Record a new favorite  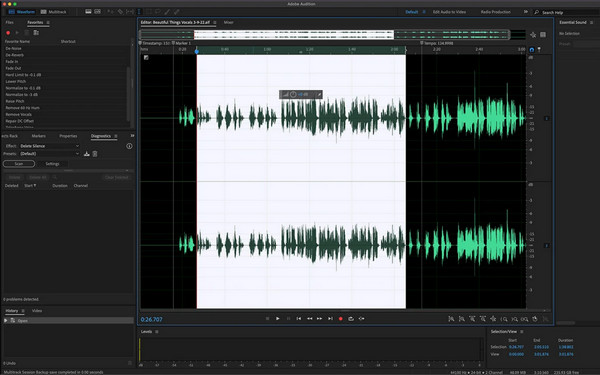click(x=8, y=33)
